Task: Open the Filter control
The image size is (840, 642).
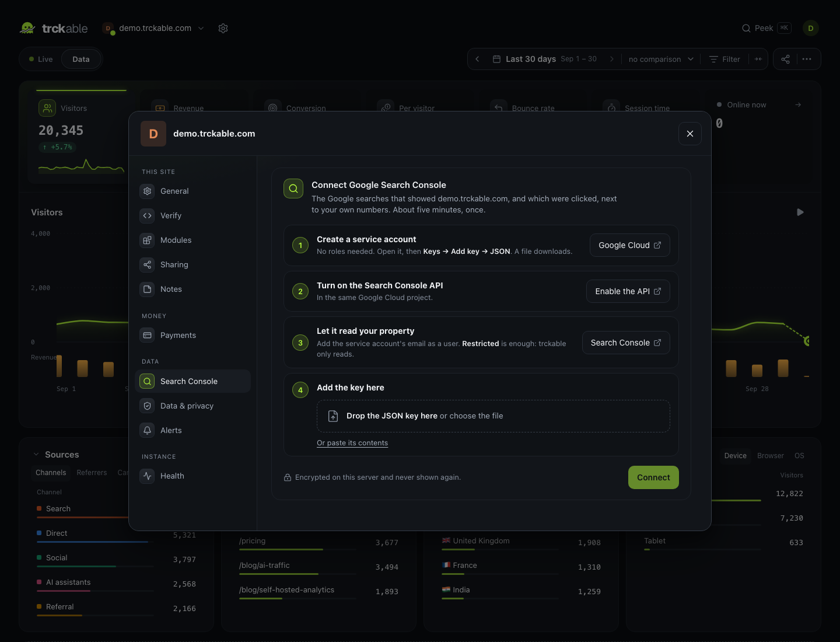Action: point(724,59)
